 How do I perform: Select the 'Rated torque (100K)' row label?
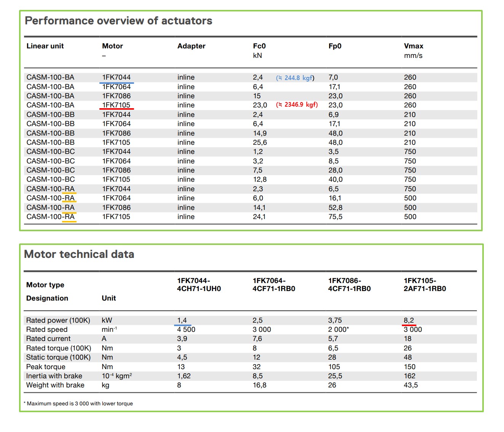click(x=59, y=348)
